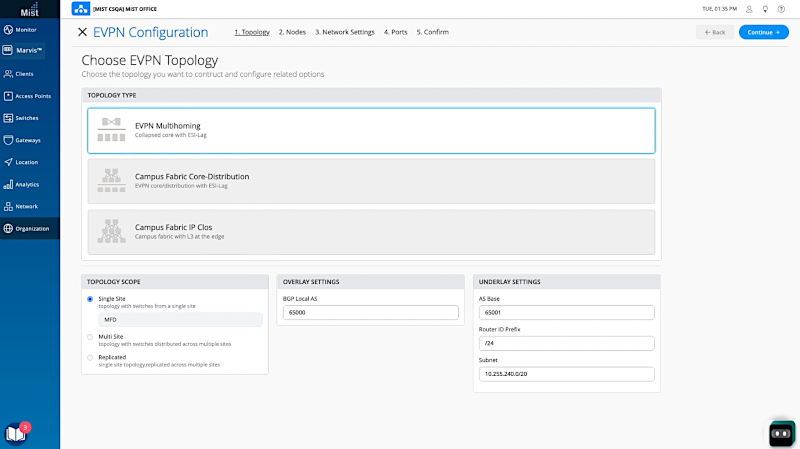Open the book icon with notification badge
This screenshot has width=800, height=449.
(16, 433)
